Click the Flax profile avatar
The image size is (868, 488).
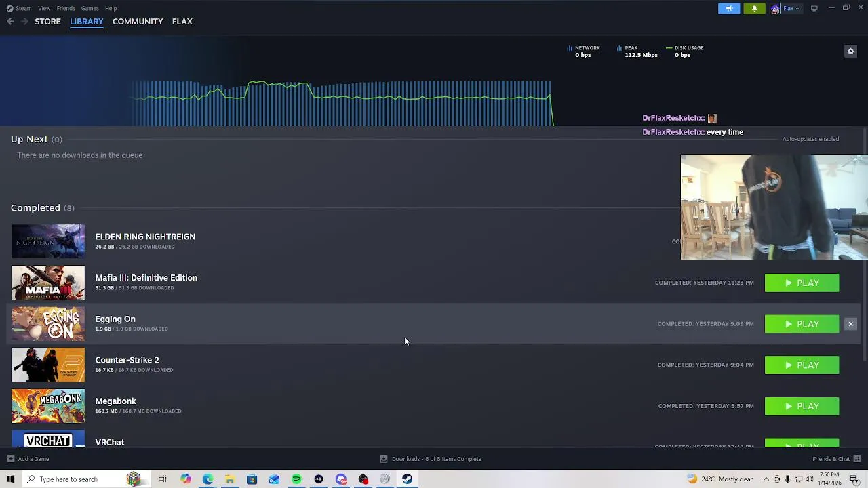pyautogui.click(x=775, y=9)
